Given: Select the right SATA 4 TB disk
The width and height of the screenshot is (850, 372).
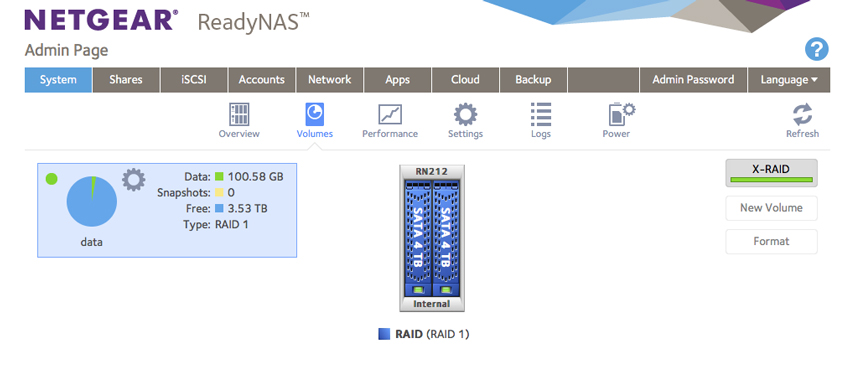Looking at the screenshot, I should point(446,238).
